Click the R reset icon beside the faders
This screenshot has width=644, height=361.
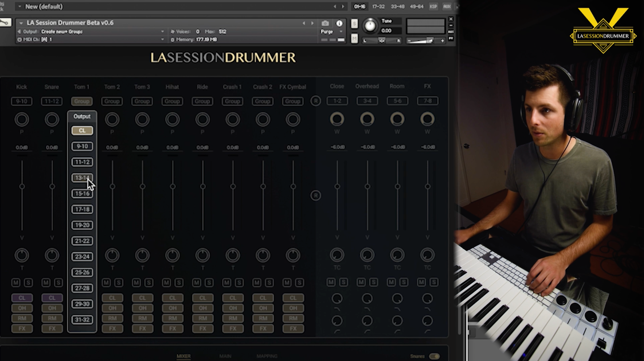coord(316,195)
